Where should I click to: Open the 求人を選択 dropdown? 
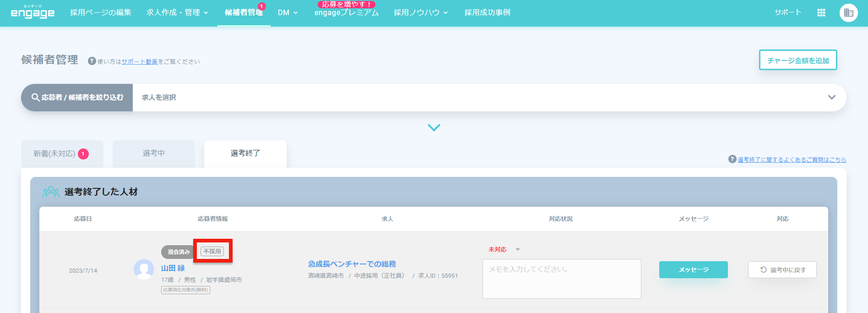pos(489,97)
